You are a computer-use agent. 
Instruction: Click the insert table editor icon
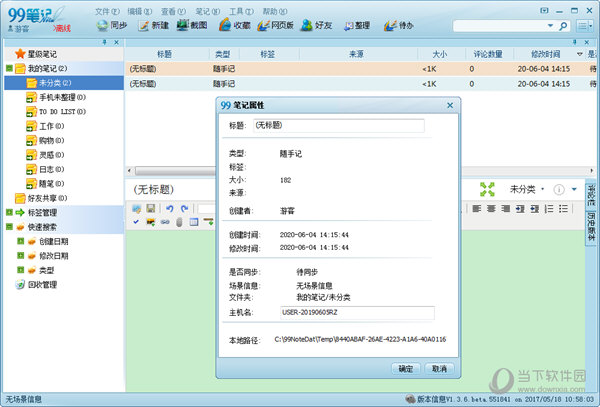194,222
